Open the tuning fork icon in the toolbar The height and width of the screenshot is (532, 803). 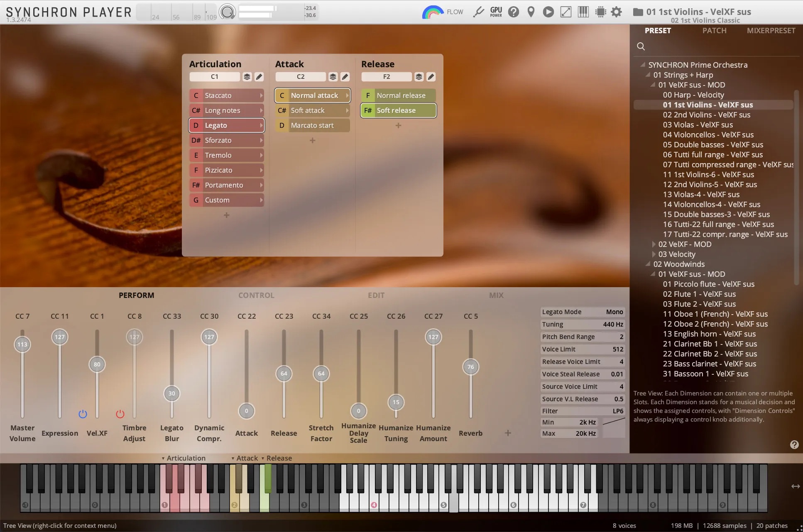478,12
